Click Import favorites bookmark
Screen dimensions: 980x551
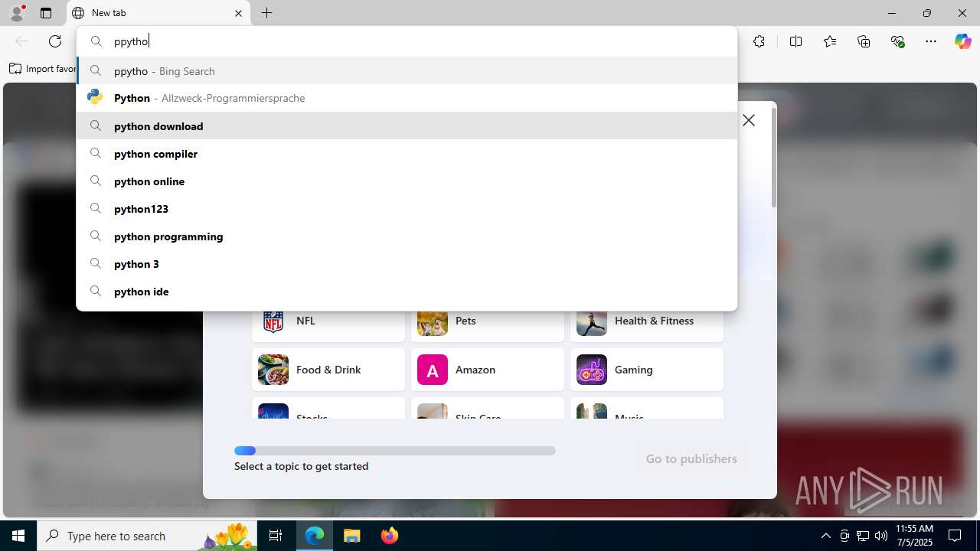click(42, 69)
